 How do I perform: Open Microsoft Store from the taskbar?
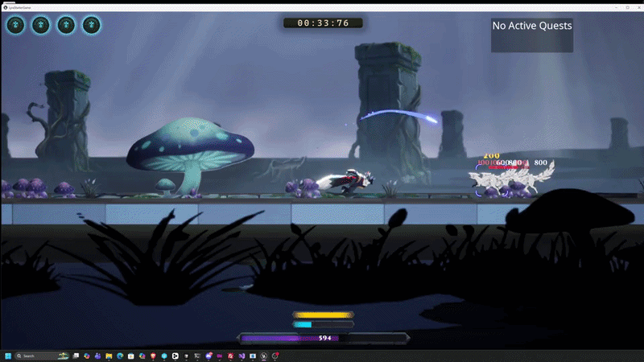click(131, 356)
